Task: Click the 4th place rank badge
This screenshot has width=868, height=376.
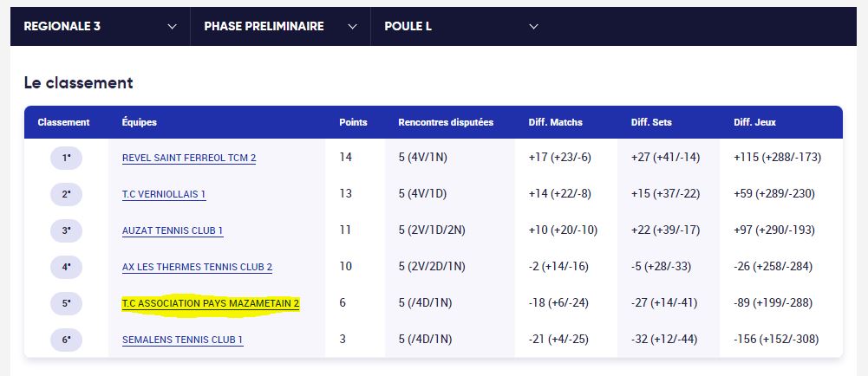Action: tap(67, 267)
